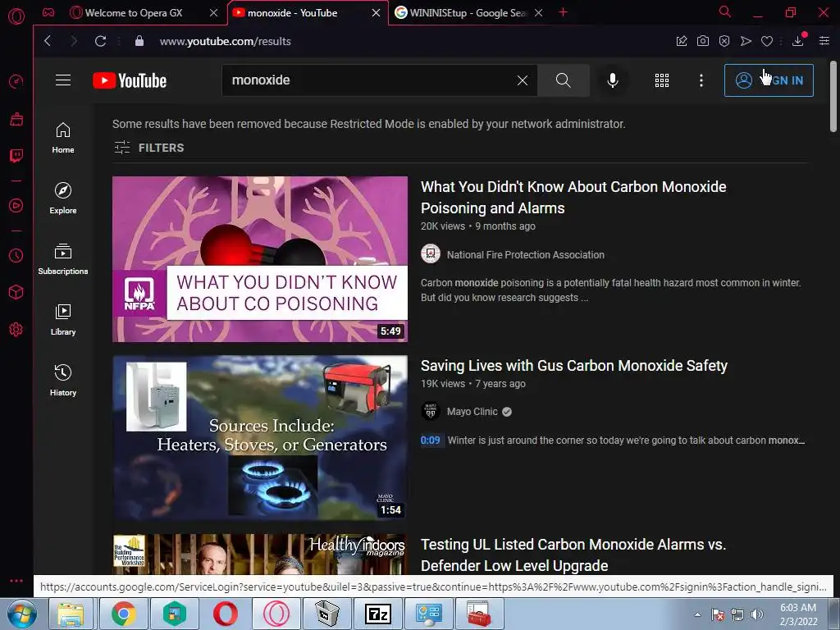Open GX Cleaner icon in sidebar

16,118
